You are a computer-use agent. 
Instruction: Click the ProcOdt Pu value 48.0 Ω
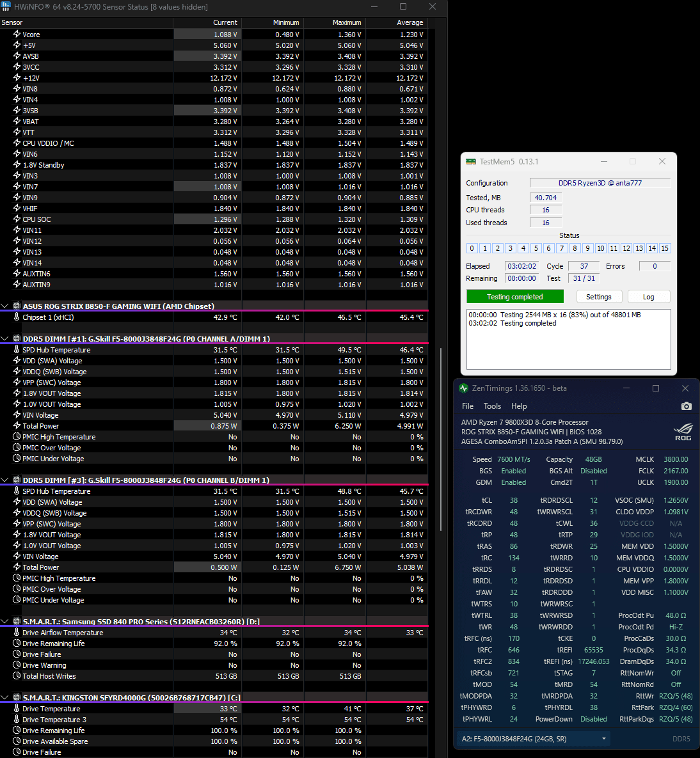click(676, 615)
